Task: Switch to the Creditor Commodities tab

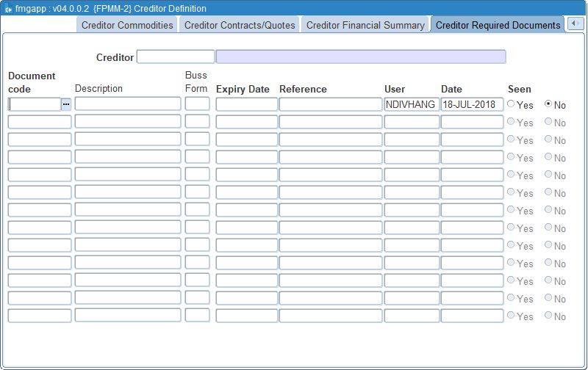Action: pos(127,25)
